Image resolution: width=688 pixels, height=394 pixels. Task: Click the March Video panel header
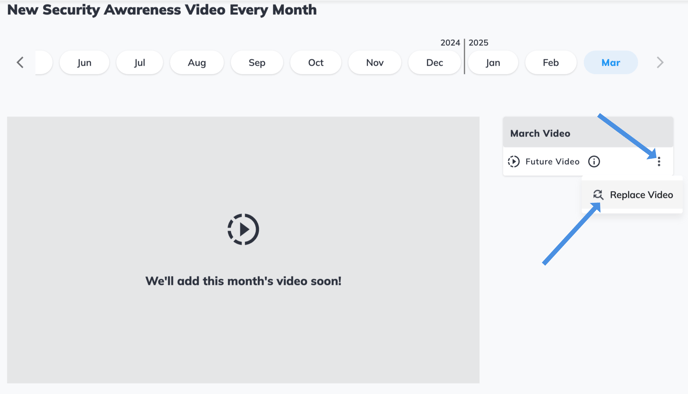click(x=588, y=133)
